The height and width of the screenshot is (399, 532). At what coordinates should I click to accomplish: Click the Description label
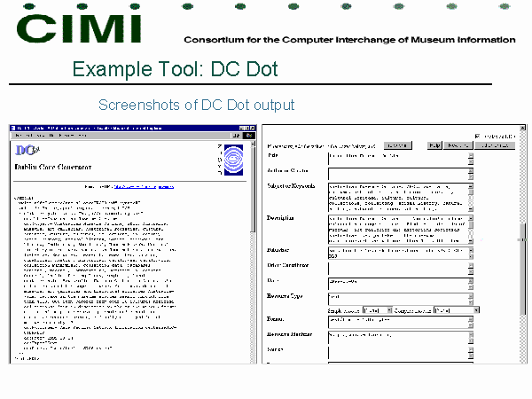click(280, 218)
